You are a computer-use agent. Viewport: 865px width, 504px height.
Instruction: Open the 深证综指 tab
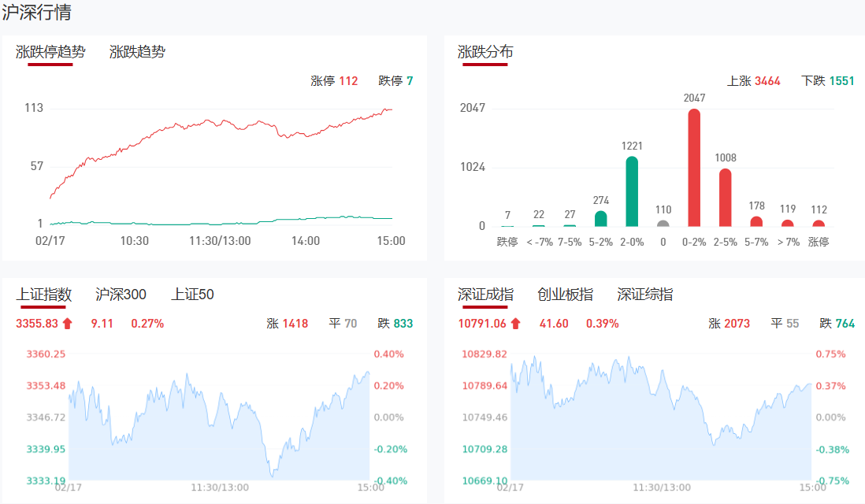coord(644,295)
